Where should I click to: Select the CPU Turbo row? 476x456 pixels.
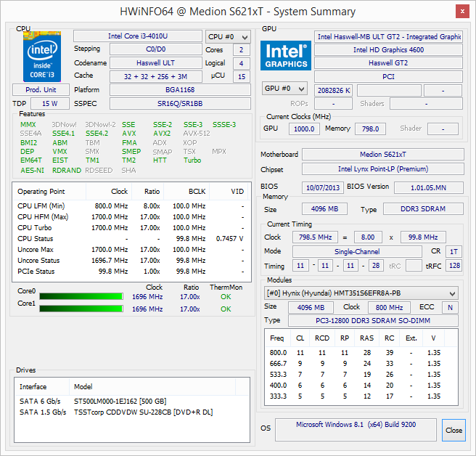(x=131, y=228)
